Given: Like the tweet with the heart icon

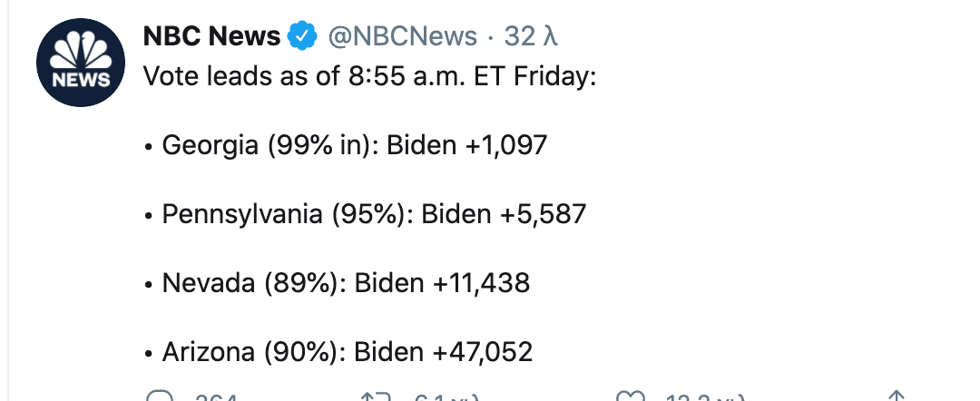Looking at the screenshot, I should pos(628,396).
